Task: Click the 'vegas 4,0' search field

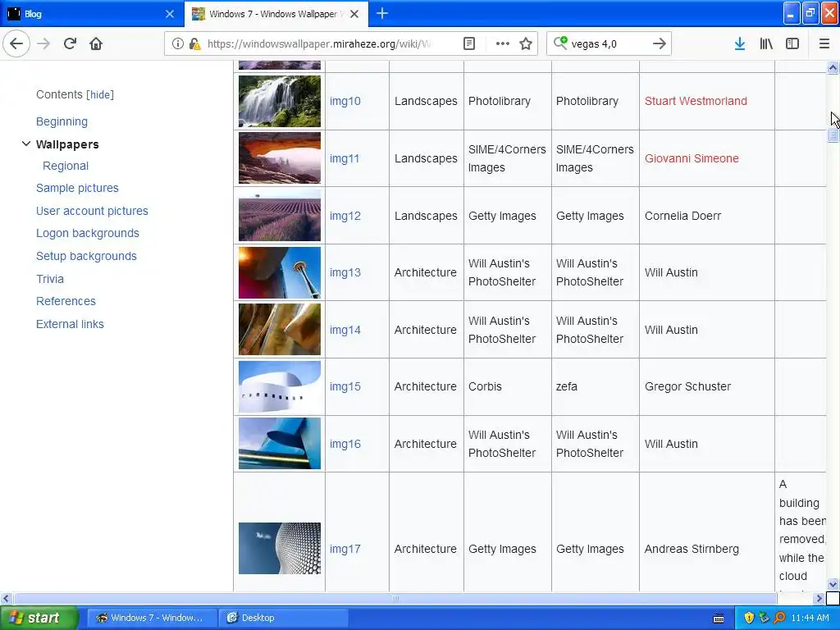Action: pos(608,43)
